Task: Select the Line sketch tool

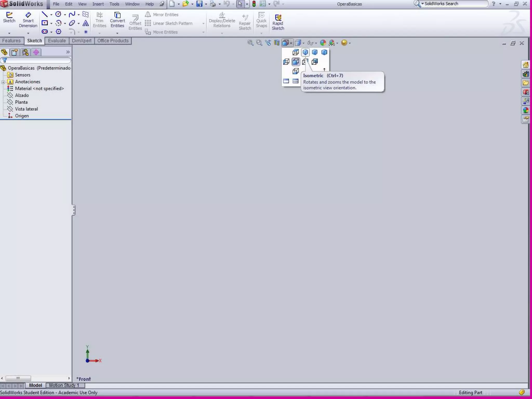Action: coord(45,15)
